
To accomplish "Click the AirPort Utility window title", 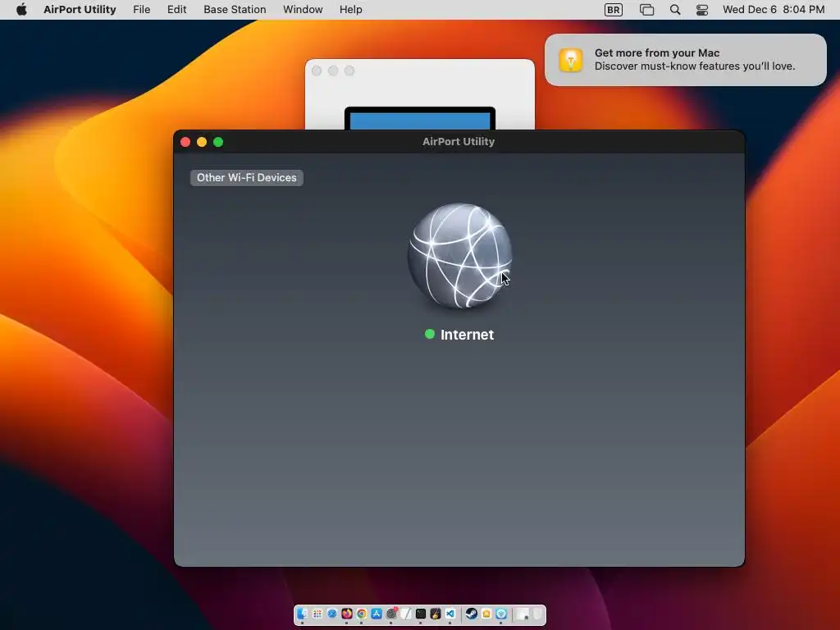I will click(459, 142).
